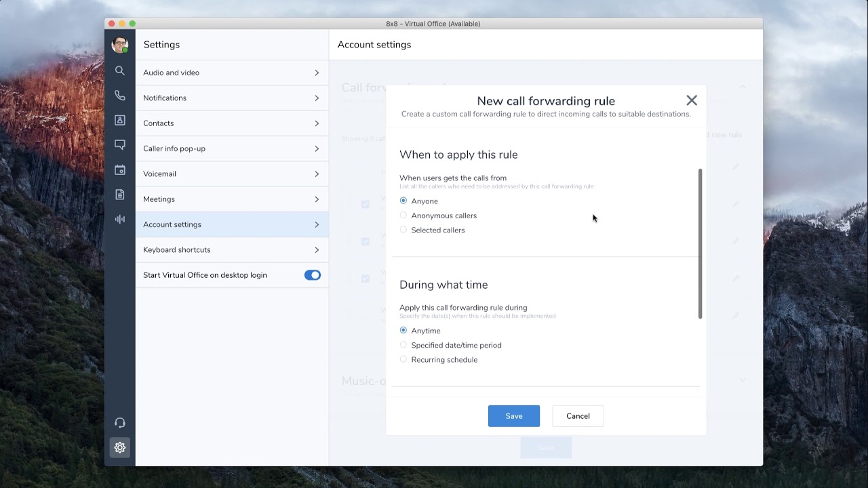Choose the Selected callers radio button
This screenshot has height=488, width=868.
click(403, 230)
